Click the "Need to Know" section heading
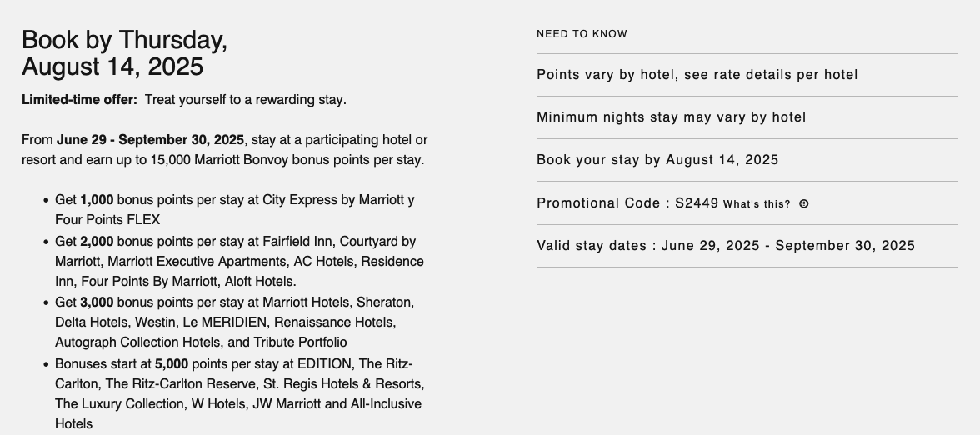The image size is (980, 435). [x=582, y=34]
